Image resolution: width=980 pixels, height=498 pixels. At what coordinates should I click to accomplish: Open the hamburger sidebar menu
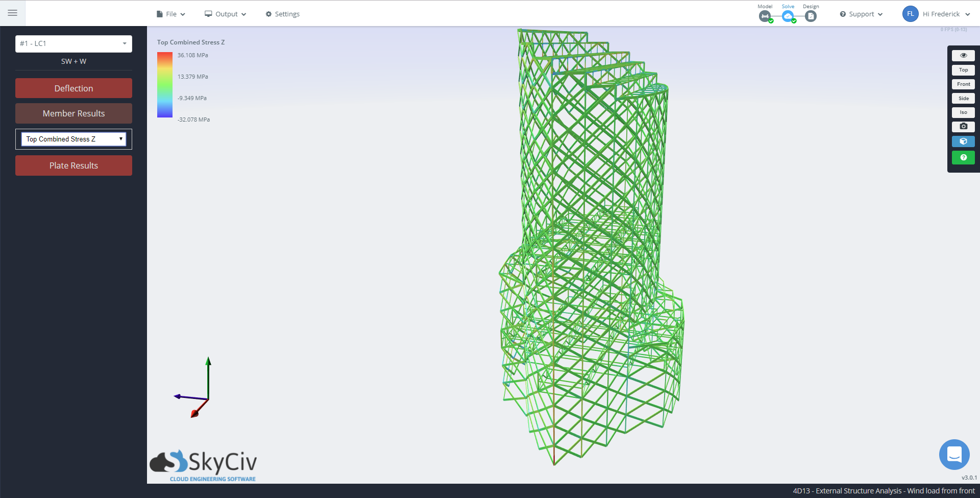click(x=12, y=13)
